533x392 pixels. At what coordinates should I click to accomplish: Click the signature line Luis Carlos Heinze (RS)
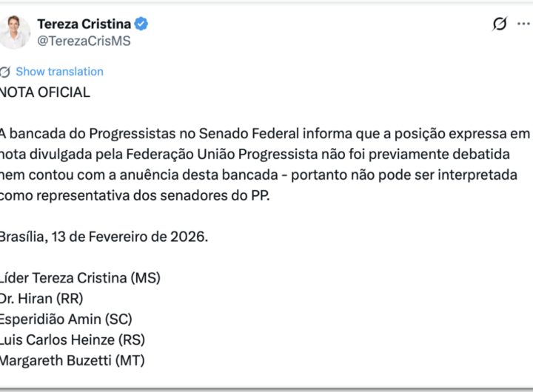coord(73,340)
